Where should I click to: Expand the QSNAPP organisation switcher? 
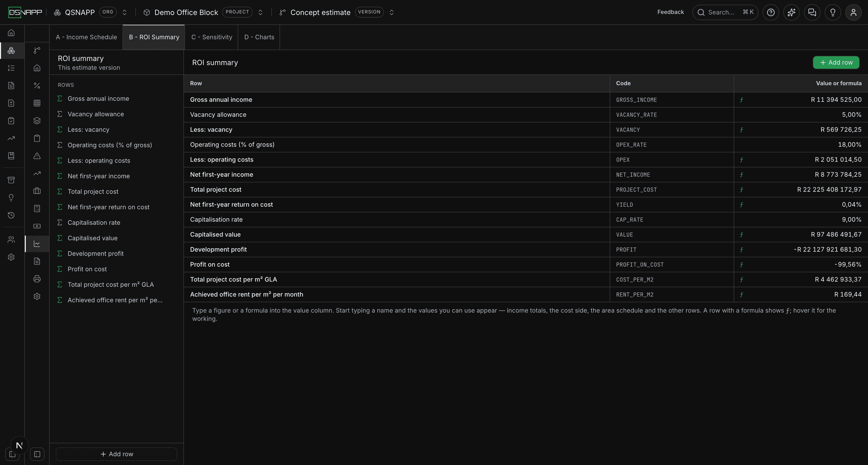click(x=124, y=12)
